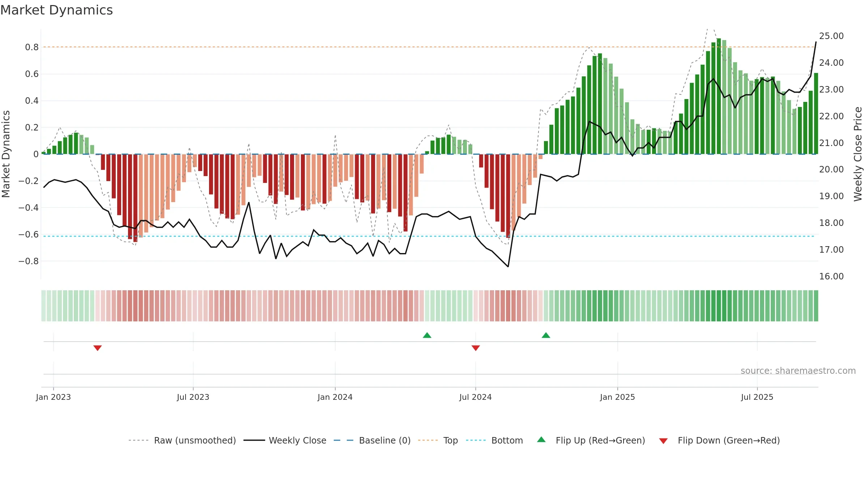The width and height of the screenshot is (868, 488).
Task: Toggle the Raw (unsmoothed) legend entry
Action: (182, 440)
